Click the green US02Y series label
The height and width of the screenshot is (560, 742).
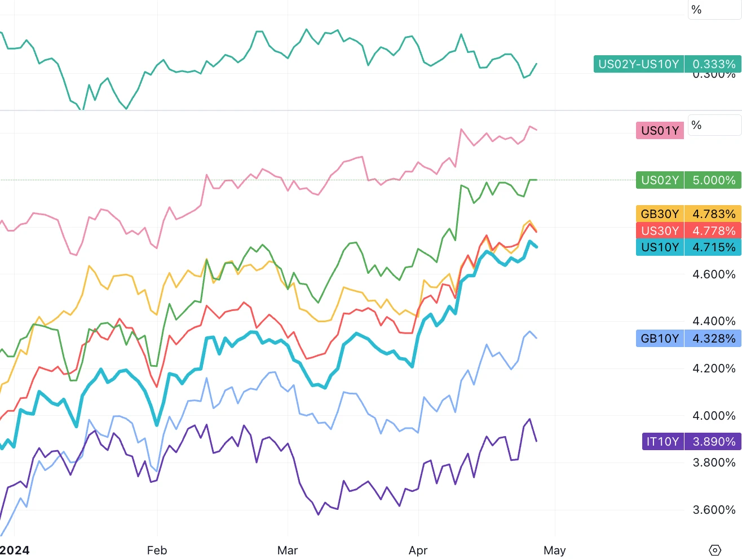[660, 180]
